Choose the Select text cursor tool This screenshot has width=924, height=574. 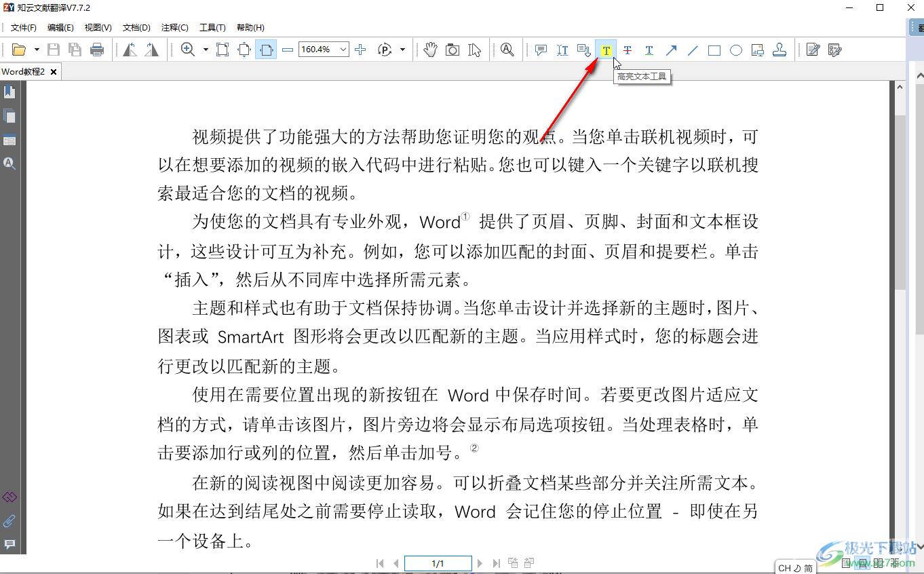(x=474, y=50)
